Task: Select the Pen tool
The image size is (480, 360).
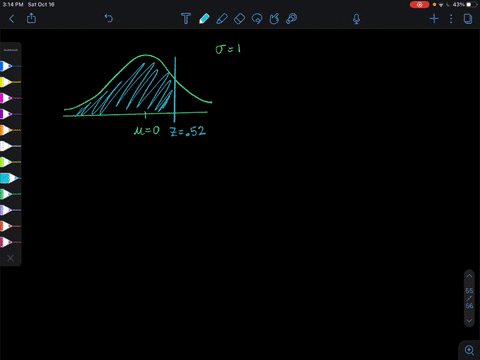Action: [204, 19]
